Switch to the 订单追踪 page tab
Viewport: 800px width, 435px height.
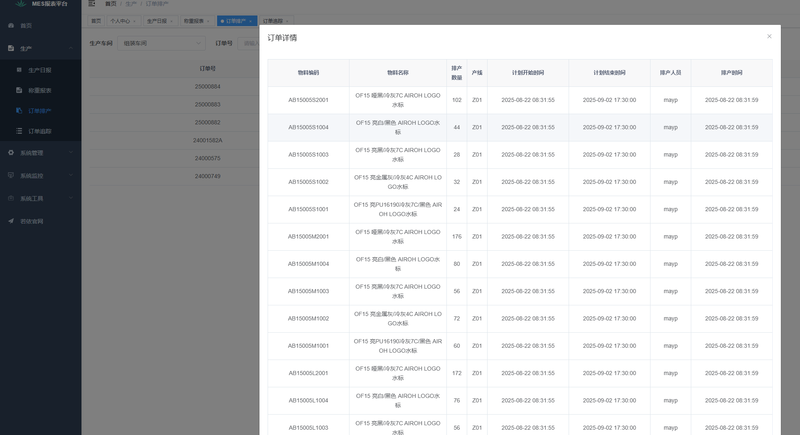click(x=275, y=21)
